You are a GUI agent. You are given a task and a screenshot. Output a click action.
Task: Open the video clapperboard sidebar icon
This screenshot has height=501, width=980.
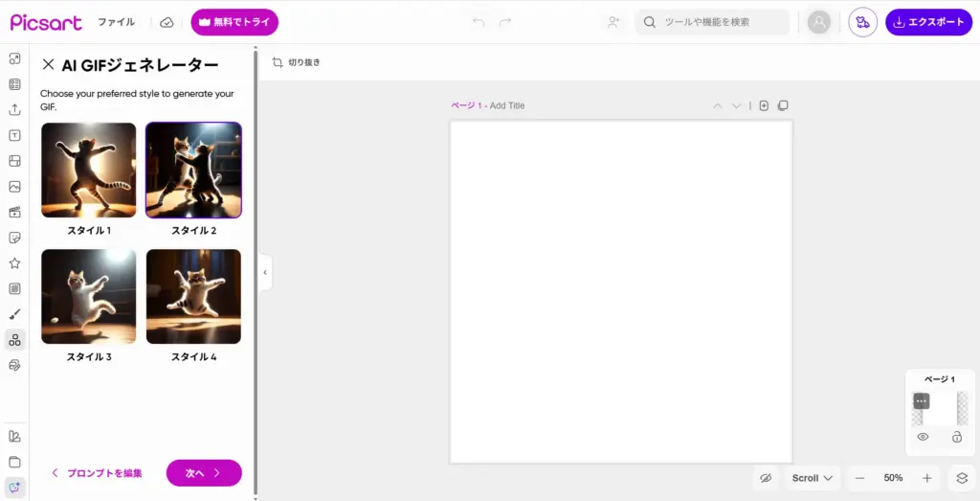[x=14, y=212]
